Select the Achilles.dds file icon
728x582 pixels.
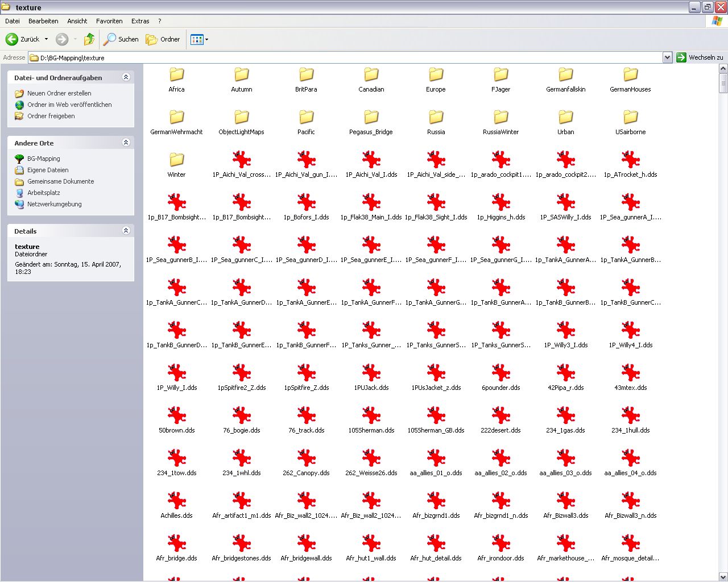[x=176, y=501]
